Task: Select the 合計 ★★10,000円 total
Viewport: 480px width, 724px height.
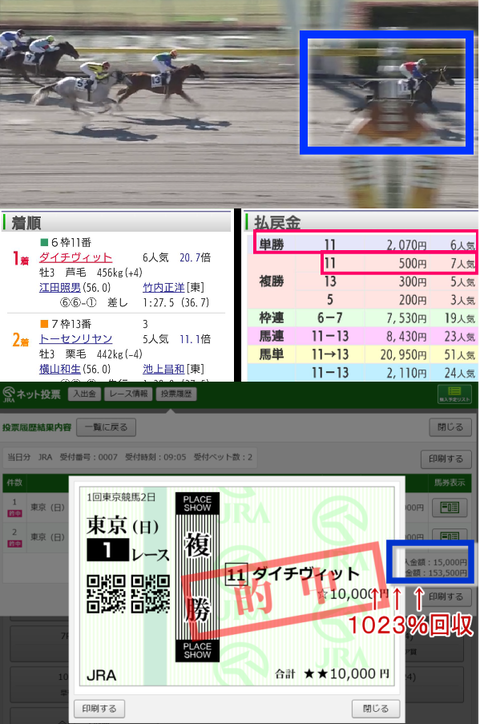Action: [332, 674]
